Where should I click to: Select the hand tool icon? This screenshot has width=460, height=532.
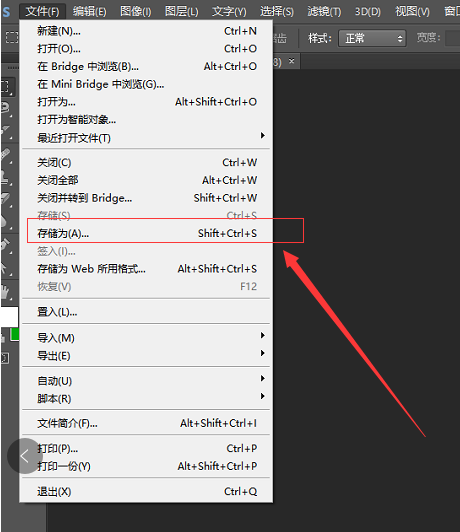(x=7, y=292)
